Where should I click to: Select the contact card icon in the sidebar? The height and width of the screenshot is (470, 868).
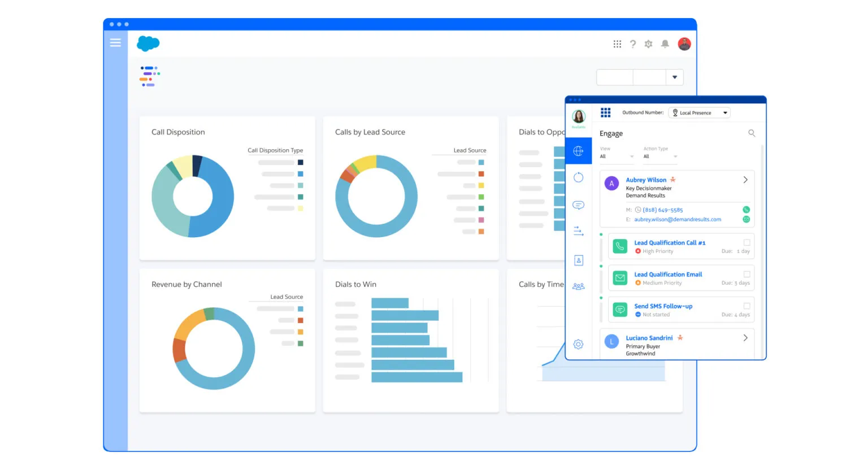tap(578, 260)
